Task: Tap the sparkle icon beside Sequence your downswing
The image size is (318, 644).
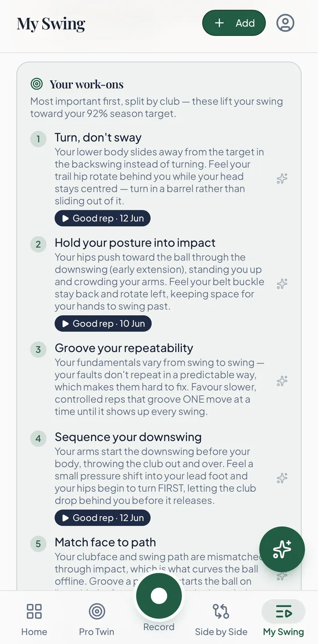Action: 282,478
